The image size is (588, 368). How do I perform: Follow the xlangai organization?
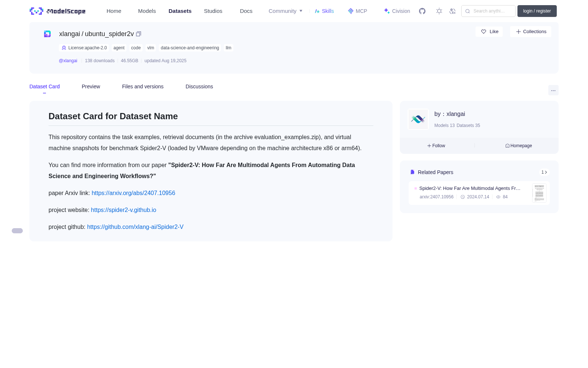436,146
